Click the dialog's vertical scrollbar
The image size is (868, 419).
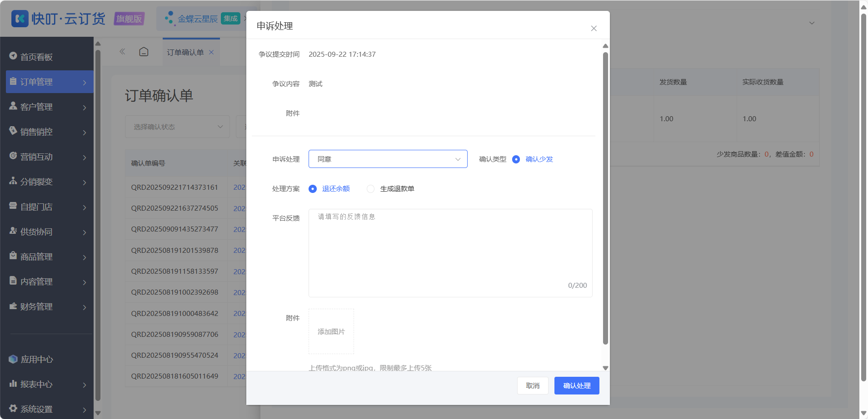tap(605, 198)
